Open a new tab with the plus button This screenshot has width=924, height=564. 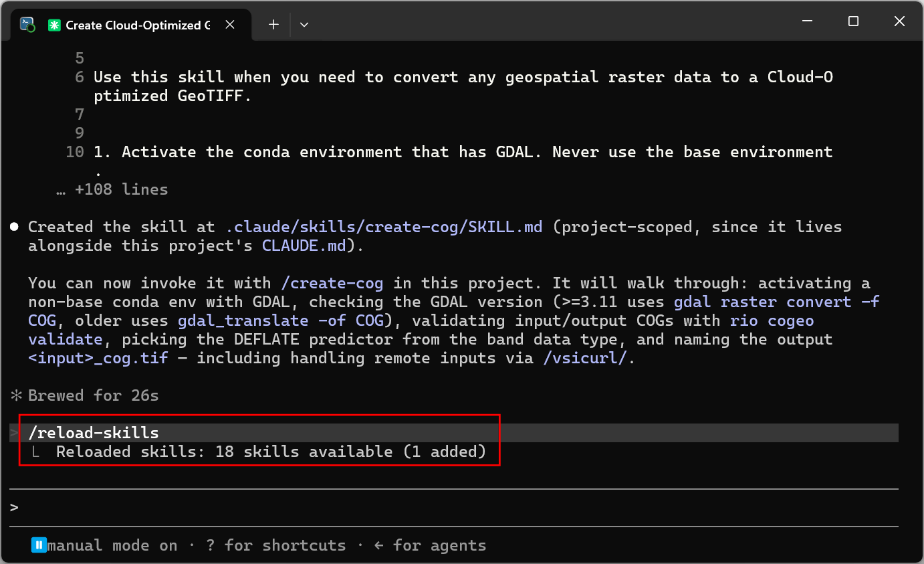point(273,25)
